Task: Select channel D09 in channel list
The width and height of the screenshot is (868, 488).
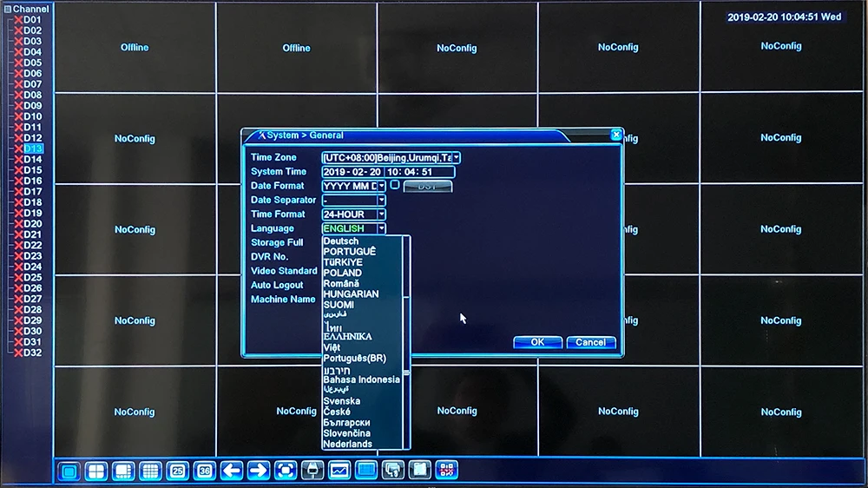Action: [32, 106]
